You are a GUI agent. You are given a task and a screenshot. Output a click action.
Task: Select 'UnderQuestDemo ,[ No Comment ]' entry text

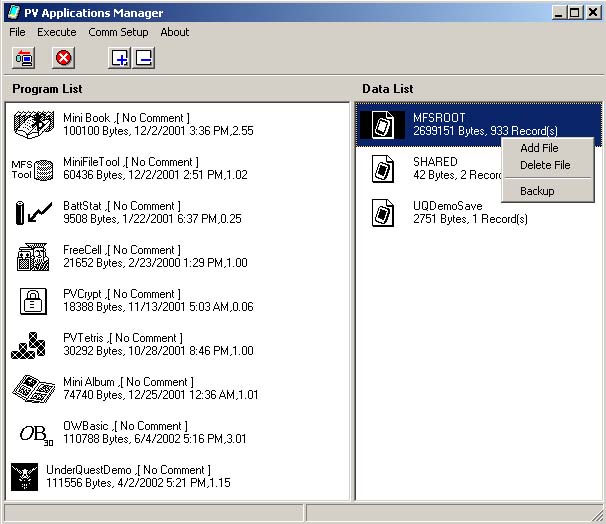tap(128, 470)
